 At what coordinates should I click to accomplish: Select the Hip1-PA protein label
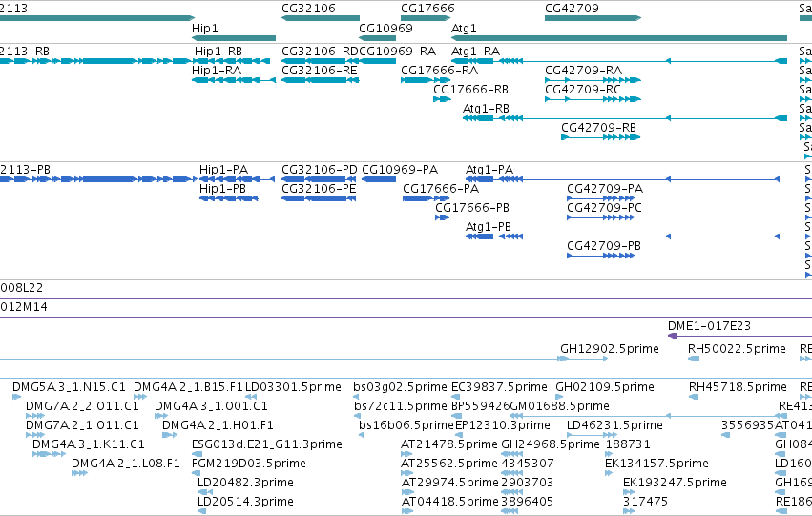pos(223,170)
